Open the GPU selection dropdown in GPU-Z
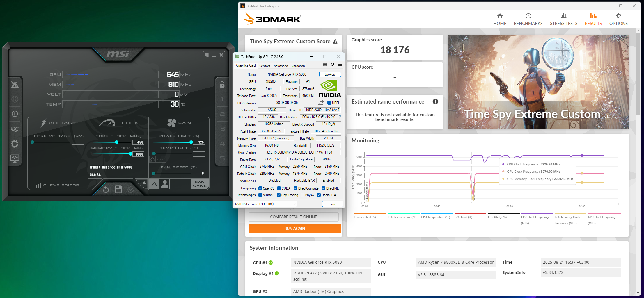Image resolution: width=644 pixels, height=298 pixels. pyautogui.click(x=265, y=204)
